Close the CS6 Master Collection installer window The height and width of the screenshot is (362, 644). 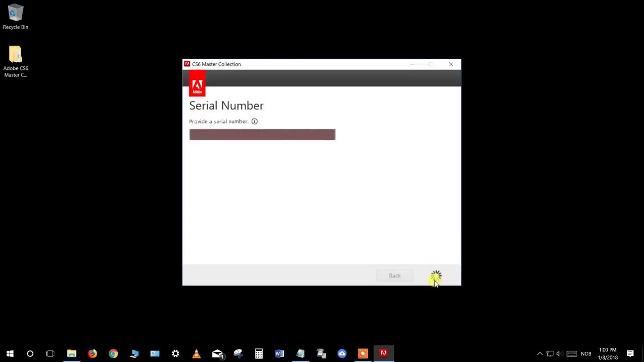tap(451, 64)
